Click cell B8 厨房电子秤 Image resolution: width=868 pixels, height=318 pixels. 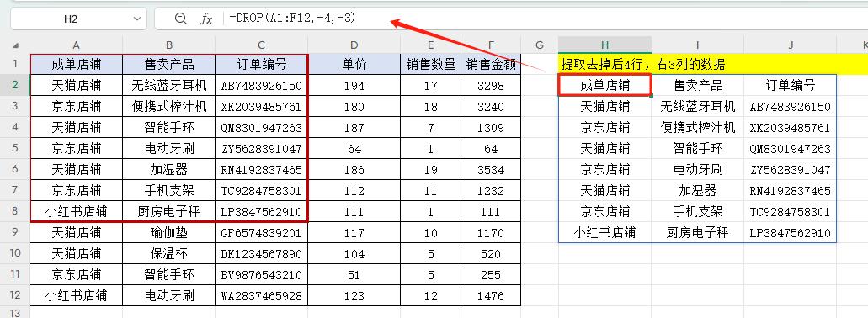coord(169,211)
